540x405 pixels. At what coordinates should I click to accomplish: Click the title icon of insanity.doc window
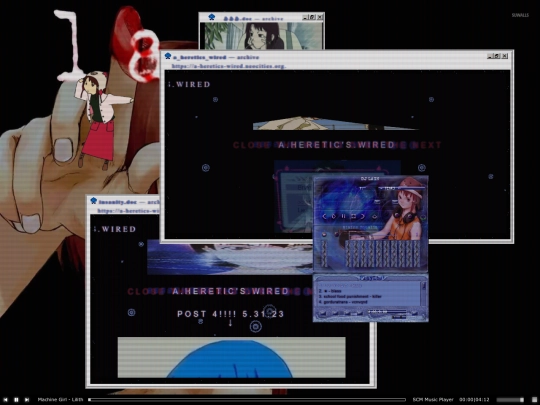tap(93, 201)
